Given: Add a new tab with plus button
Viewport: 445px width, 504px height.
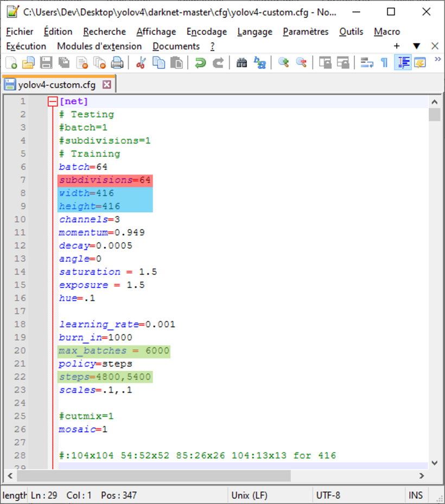Looking at the screenshot, I should (x=397, y=46).
